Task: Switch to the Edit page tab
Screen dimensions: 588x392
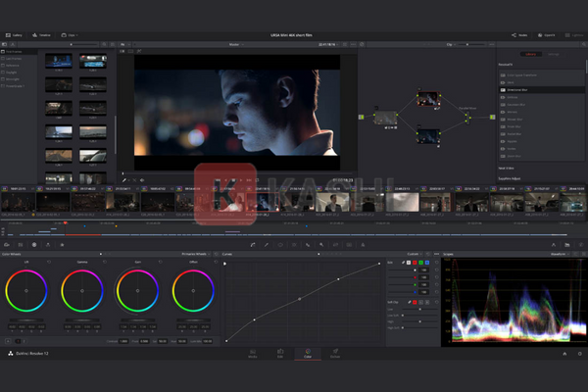Action: coord(280,354)
